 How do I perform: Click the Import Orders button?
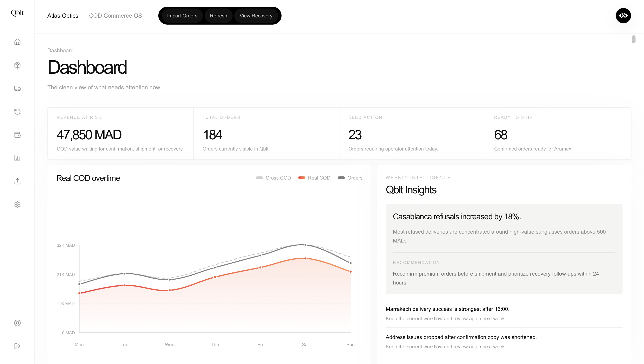[182, 15]
